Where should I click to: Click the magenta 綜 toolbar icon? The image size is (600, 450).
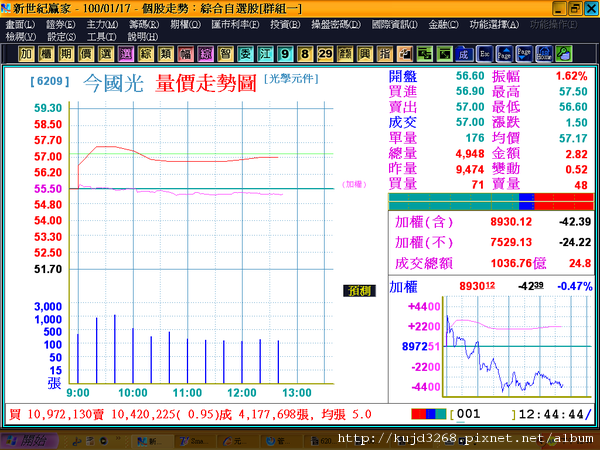pos(205,54)
